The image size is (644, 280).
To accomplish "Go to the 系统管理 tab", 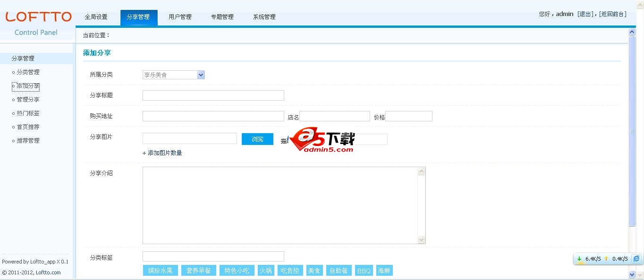I will click(x=264, y=17).
